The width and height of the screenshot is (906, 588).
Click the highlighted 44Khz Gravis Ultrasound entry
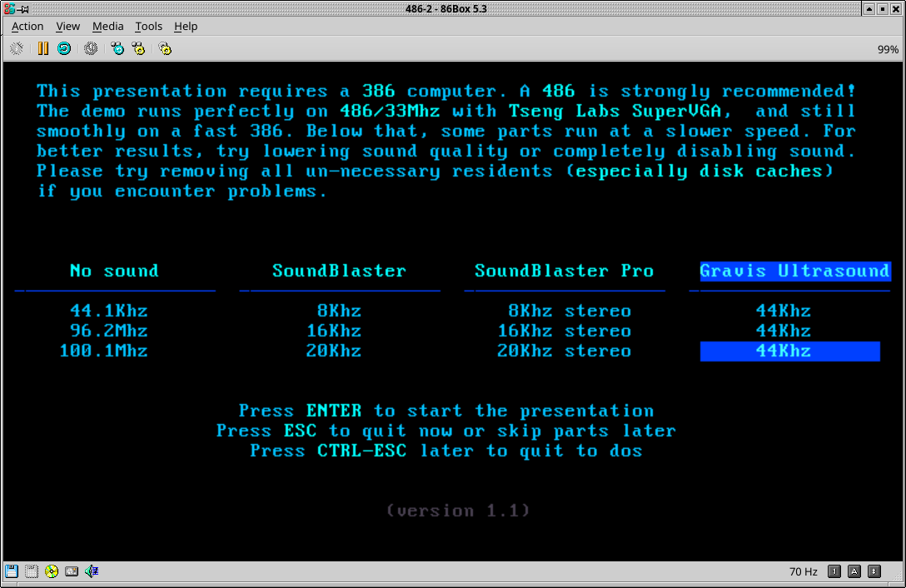[x=790, y=351]
